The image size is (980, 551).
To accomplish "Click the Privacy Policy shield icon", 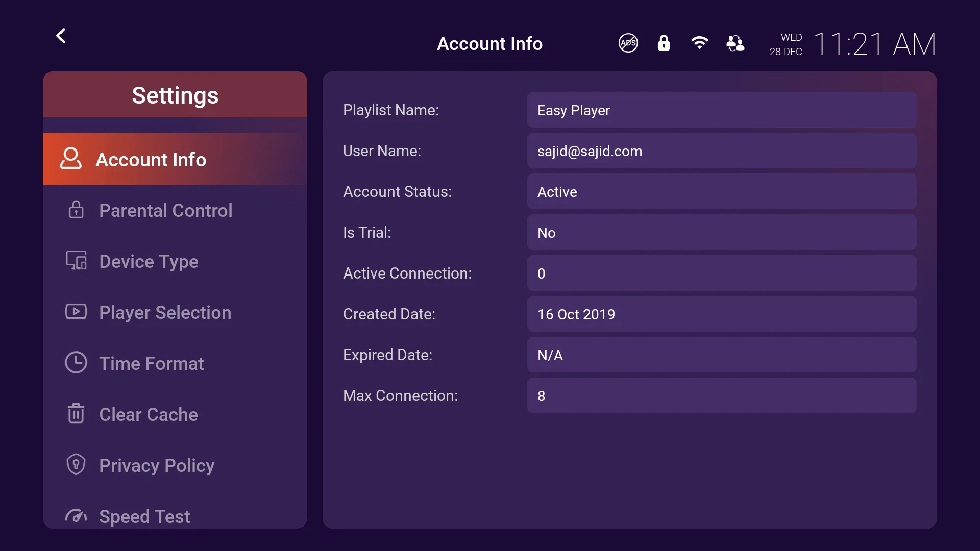I will coord(76,464).
